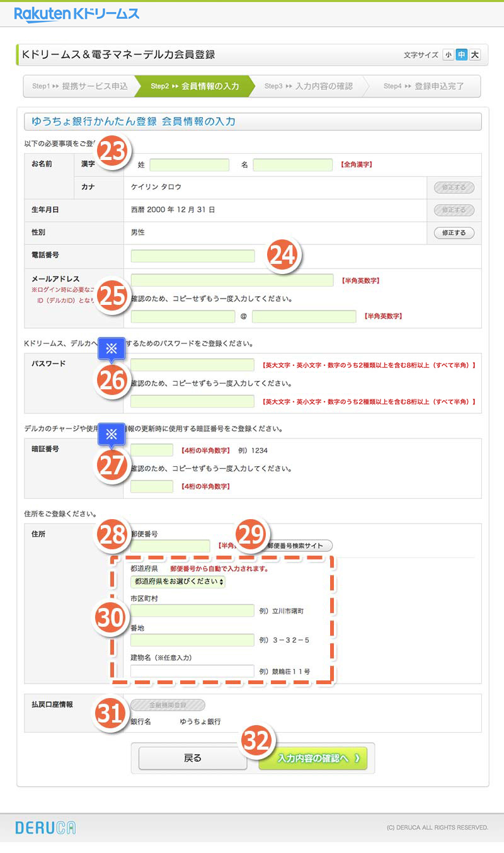Focus the first メールアドレス input field
Image resolution: width=504 pixels, height=853 pixels.
point(232,280)
